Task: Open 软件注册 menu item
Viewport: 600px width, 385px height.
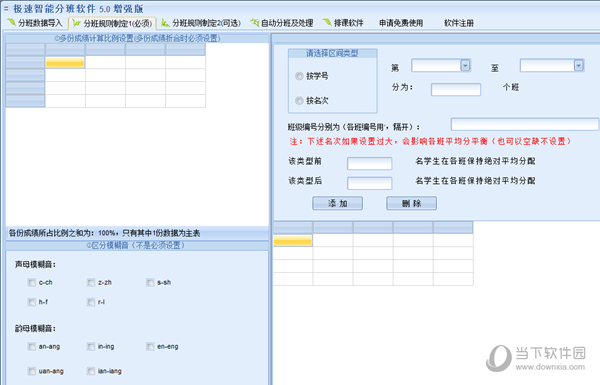Action: [459, 23]
